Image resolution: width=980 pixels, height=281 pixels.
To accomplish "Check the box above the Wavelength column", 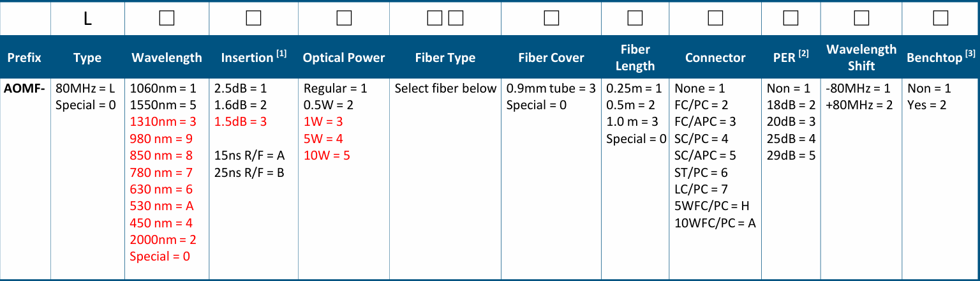I will pos(167,19).
